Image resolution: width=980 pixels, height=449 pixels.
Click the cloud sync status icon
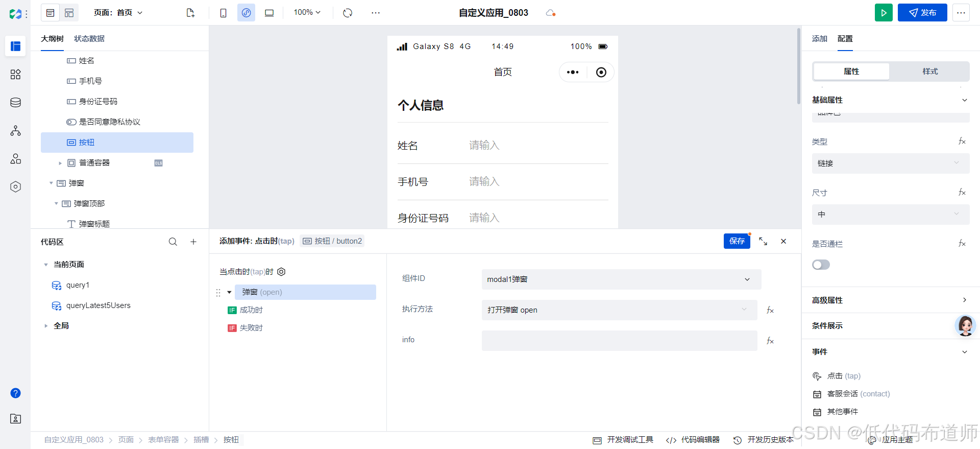pyautogui.click(x=550, y=13)
